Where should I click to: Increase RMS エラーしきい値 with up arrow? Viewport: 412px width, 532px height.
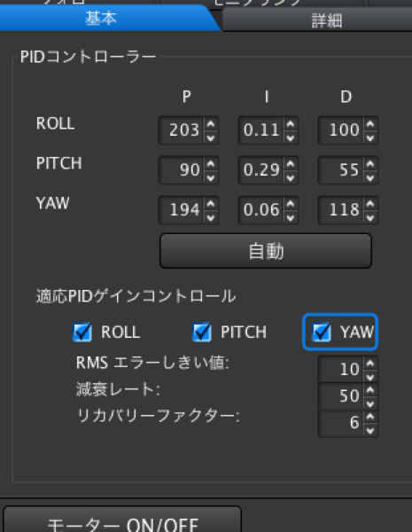tap(370, 364)
